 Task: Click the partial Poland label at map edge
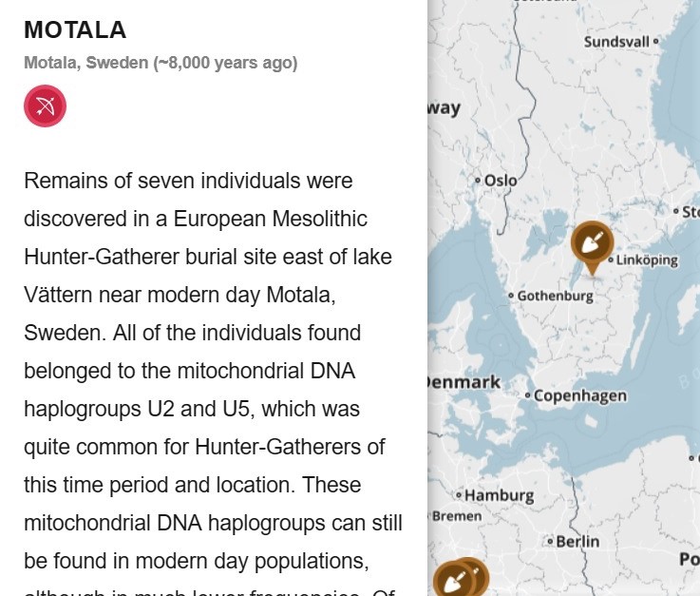click(690, 559)
